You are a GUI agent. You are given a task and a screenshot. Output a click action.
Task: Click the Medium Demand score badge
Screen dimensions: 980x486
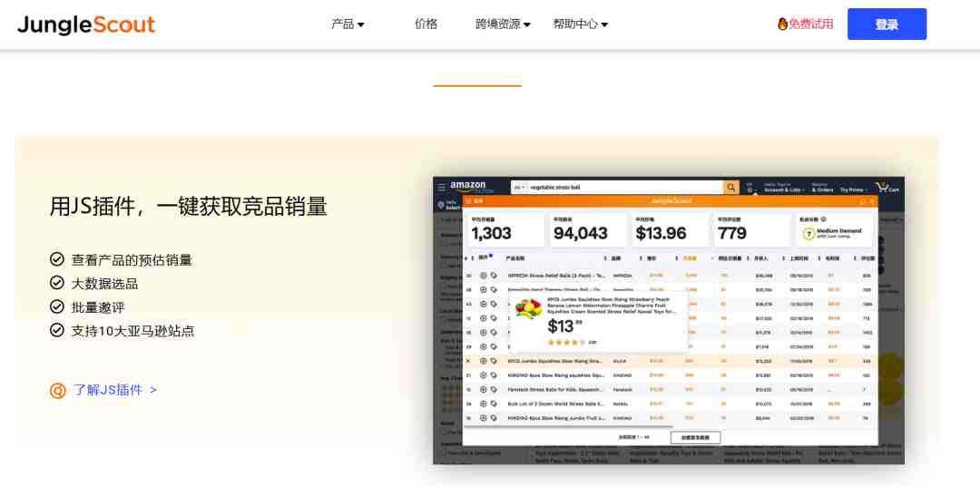834,233
